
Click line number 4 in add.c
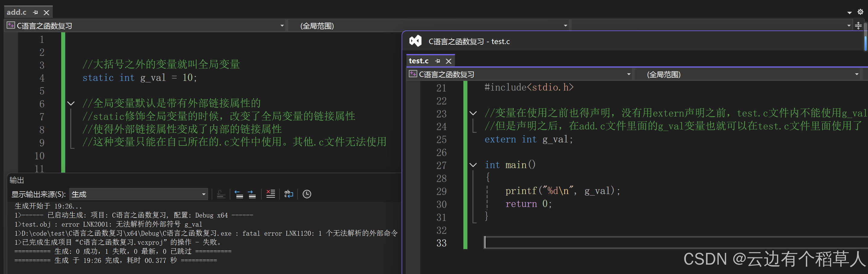42,78
